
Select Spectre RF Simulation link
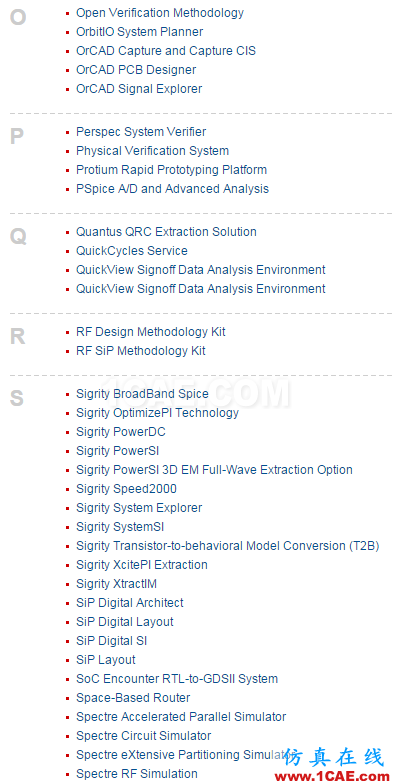point(136,774)
